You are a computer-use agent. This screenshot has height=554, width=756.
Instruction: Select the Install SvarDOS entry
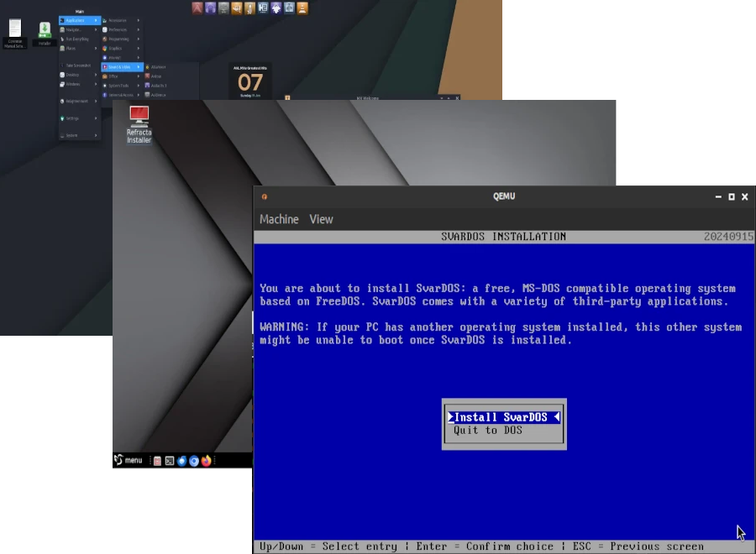[x=504, y=417]
